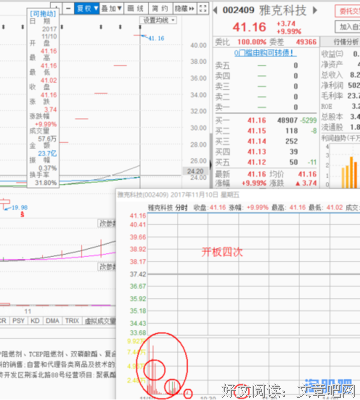Click the blue 19.98 low label on chart
Image resolution: width=360 pixels, height=400 pixels.
[x=20, y=207]
